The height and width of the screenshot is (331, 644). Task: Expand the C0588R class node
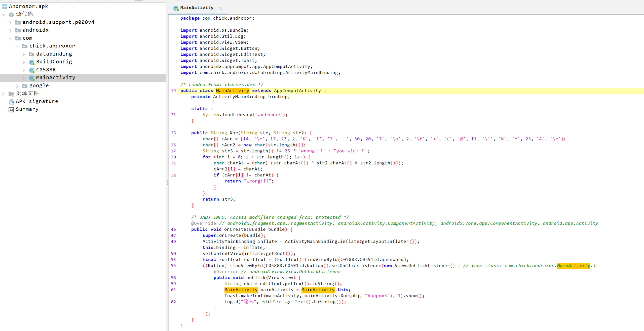coord(24,70)
